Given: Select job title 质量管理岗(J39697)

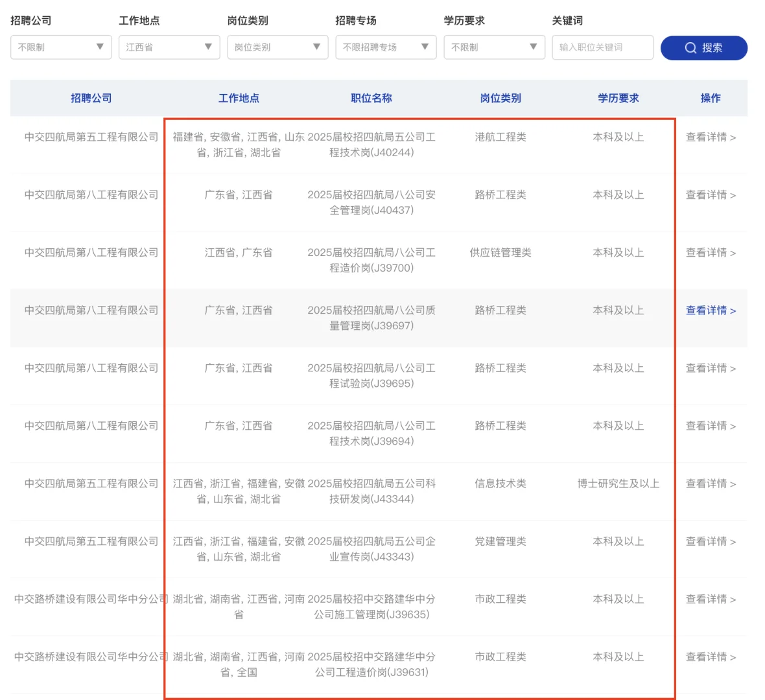Looking at the screenshot, I should pos(371,318).
